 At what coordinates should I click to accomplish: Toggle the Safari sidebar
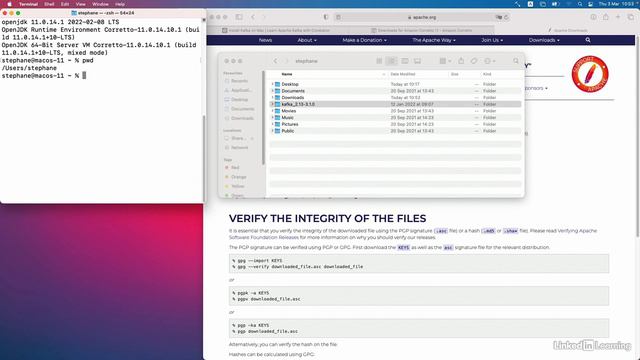pos(239,17)
